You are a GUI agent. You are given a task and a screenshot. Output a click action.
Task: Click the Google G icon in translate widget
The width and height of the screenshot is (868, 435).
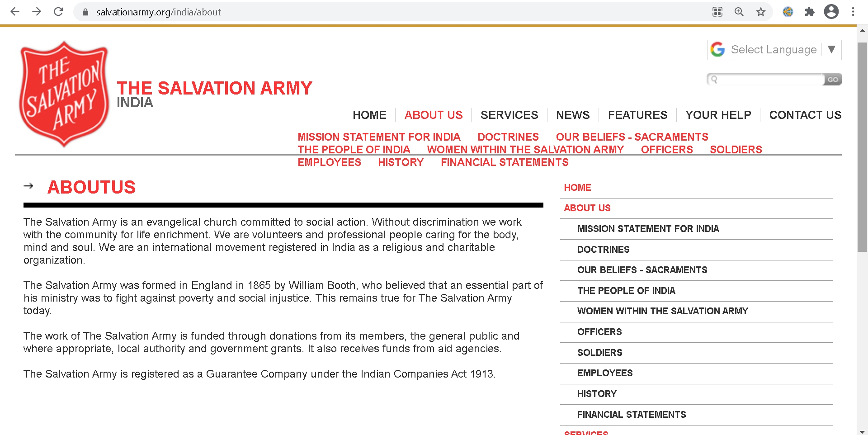point(717,49)
